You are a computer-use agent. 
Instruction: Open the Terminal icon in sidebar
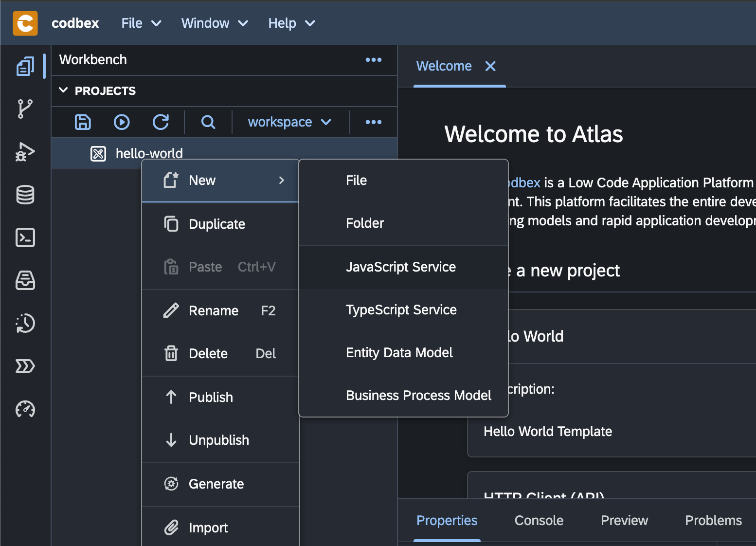[x=25, y=237]
